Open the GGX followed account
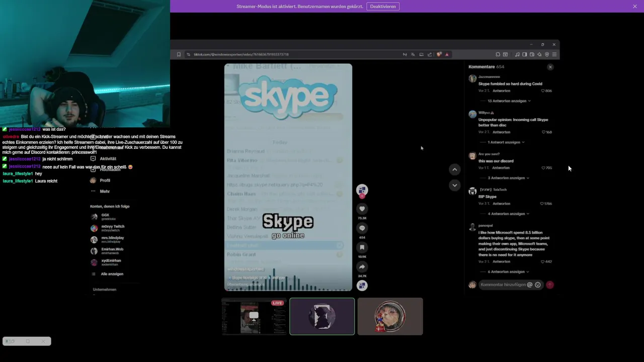The height and width of the screenshot is (362, 644). pos(103,217)
